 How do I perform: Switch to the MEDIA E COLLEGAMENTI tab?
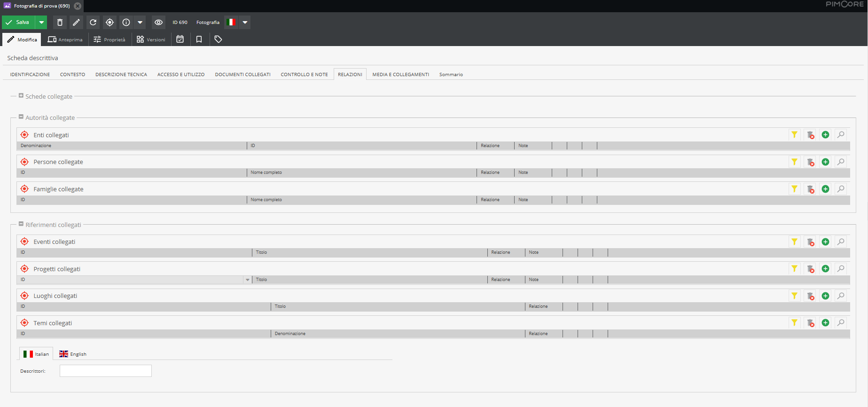(400, 75)
